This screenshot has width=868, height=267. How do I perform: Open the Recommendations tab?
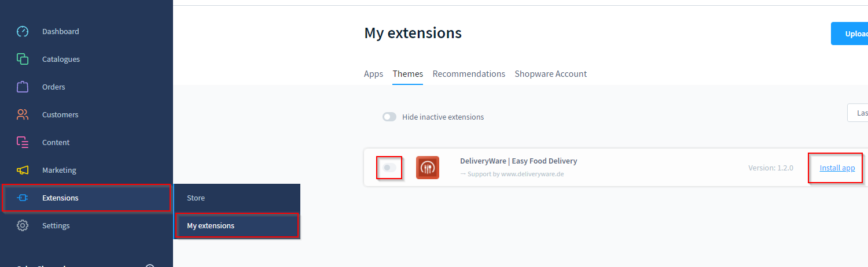469,74
